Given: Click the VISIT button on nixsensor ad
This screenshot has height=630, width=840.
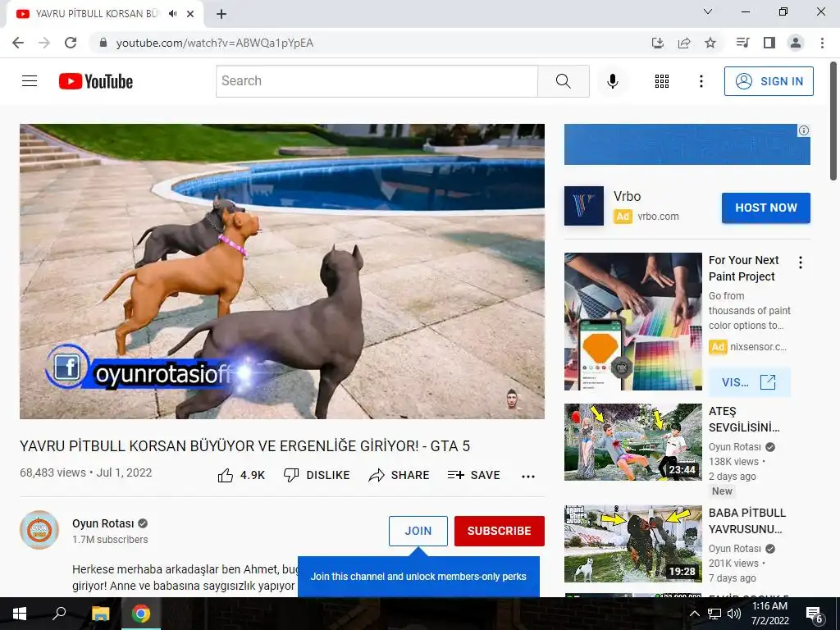Looking at the screenshot, I should (x=749, y=382).
